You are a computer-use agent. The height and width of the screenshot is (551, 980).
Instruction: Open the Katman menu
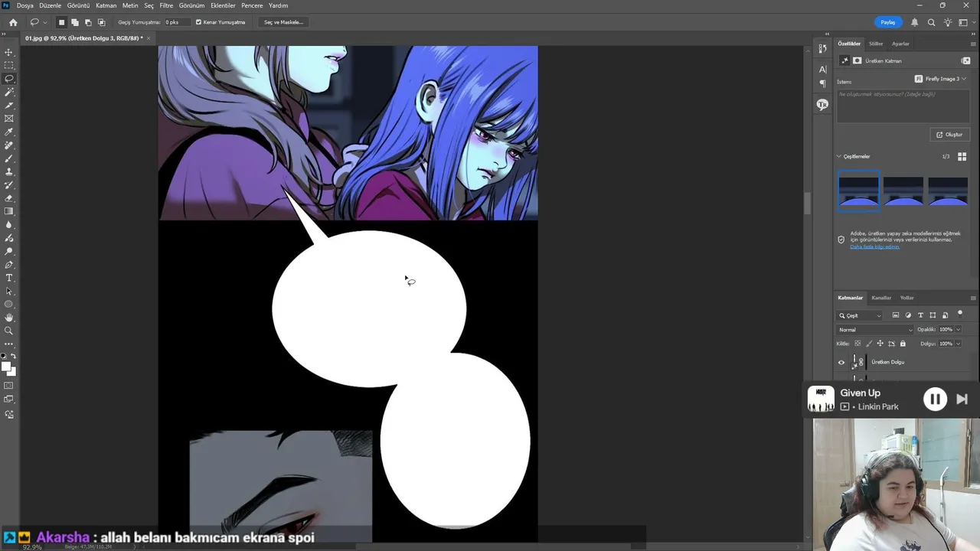(x=106, y=5)
